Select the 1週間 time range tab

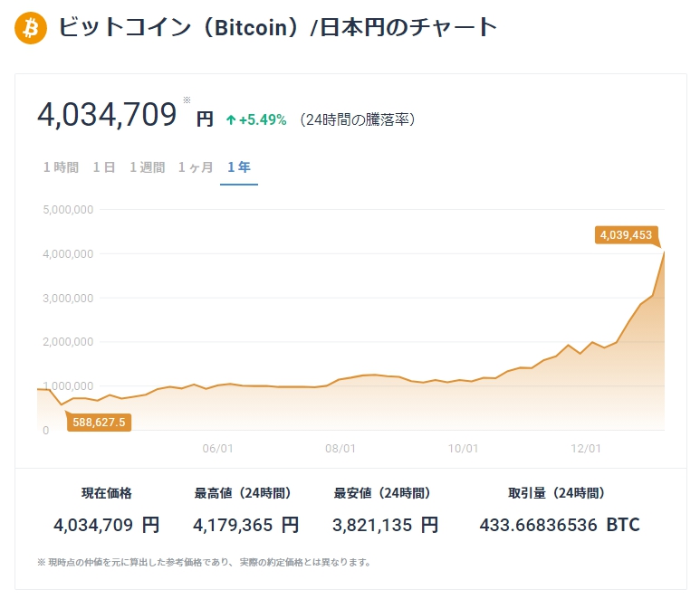[147, 167]
